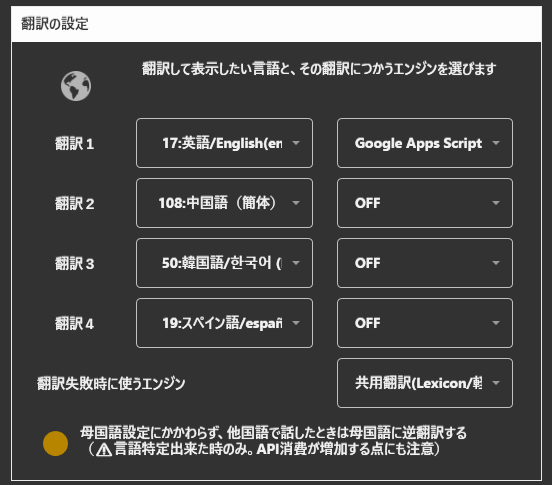Click the 翻訳 3 label
The height and width of the screenshot is (485, 552).
pos(74,264)
